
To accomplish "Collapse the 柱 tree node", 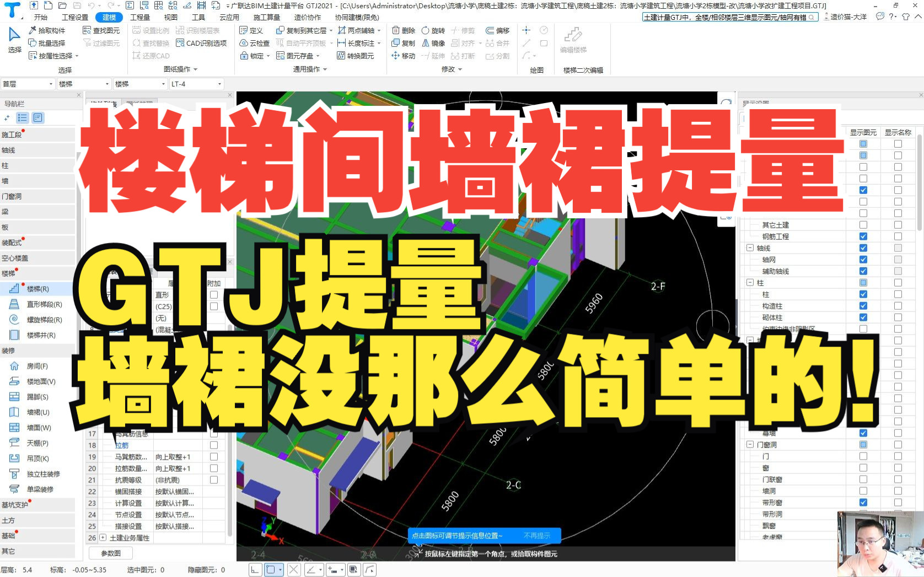I will click(x=750, y=283).
